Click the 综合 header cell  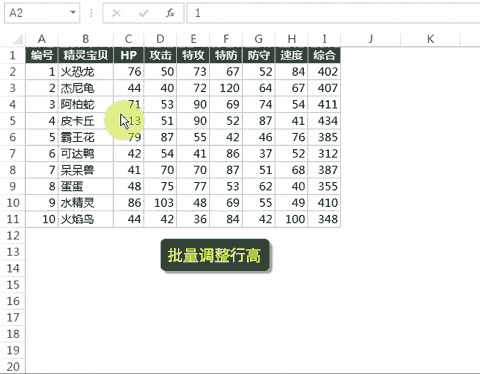(x=324, y=55)
